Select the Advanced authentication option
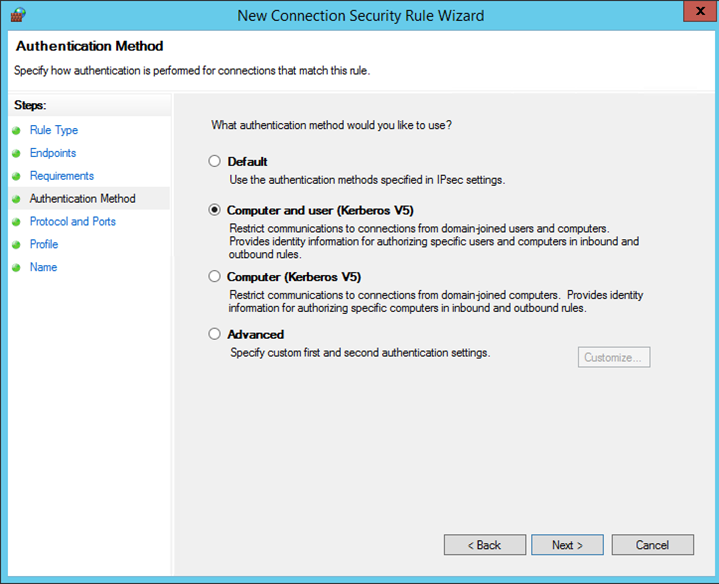The height and width of the screenshot is (584, 719). 214,334
